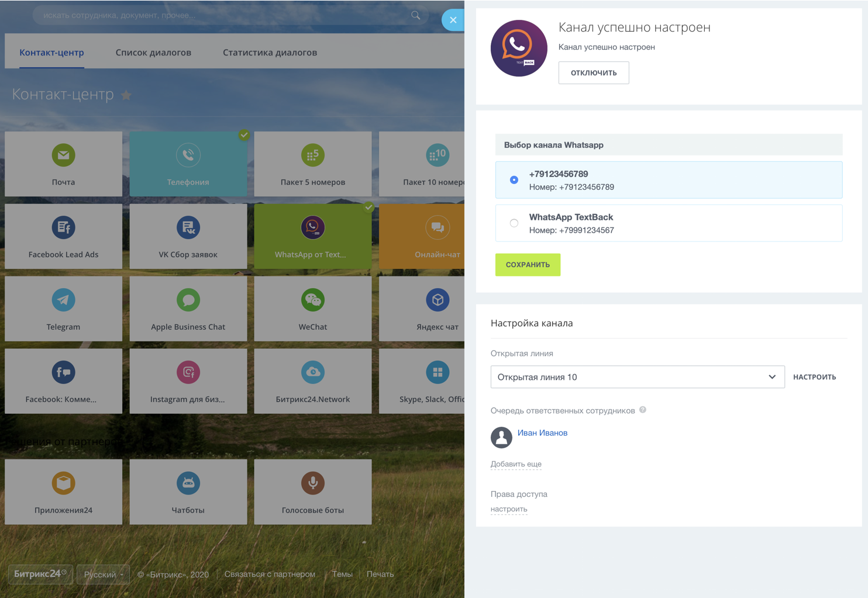This screenshot has width=868, height=598.
Task: Click the Битрикс24 footer logo button
Action: [x=40, y=574]
